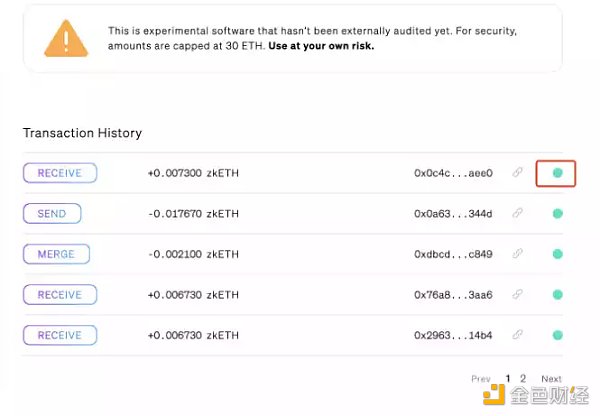Select page 1 in pagination
This screenshot has width=600, height=416.
click(508, 379)
